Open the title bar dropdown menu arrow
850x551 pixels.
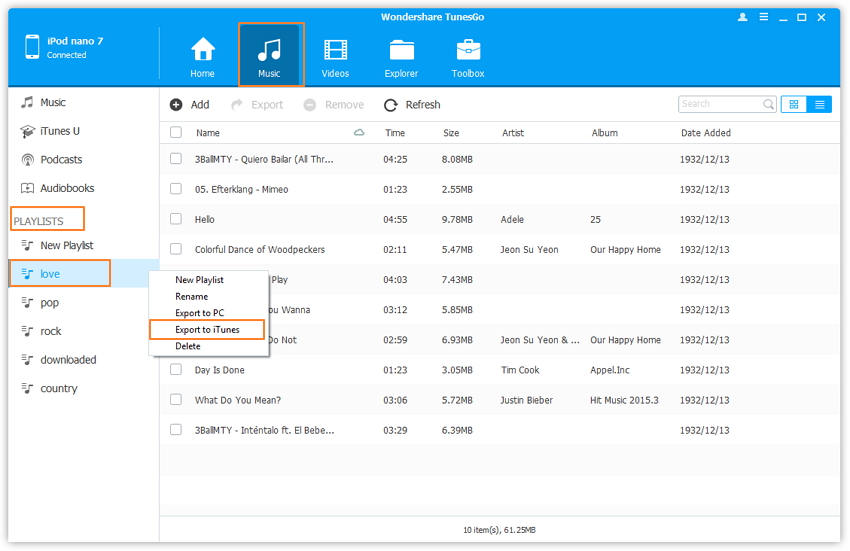(763, 17)
